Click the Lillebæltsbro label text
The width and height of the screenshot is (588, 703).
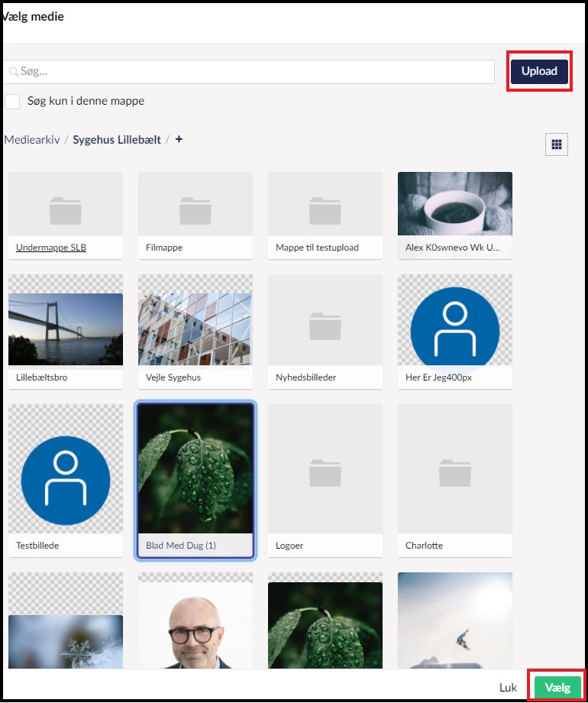[42, 377]
